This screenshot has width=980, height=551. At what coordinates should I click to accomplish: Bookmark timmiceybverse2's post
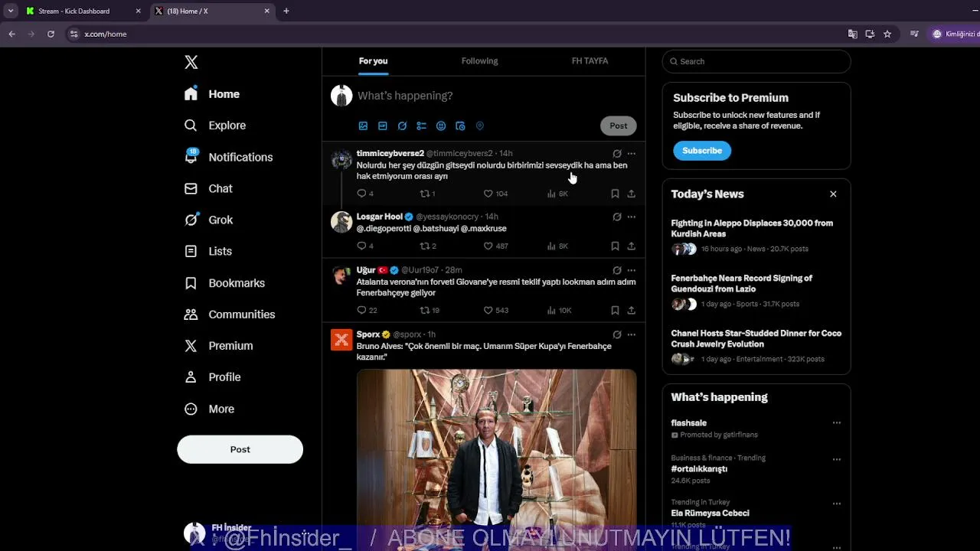(x=615, y=194)
